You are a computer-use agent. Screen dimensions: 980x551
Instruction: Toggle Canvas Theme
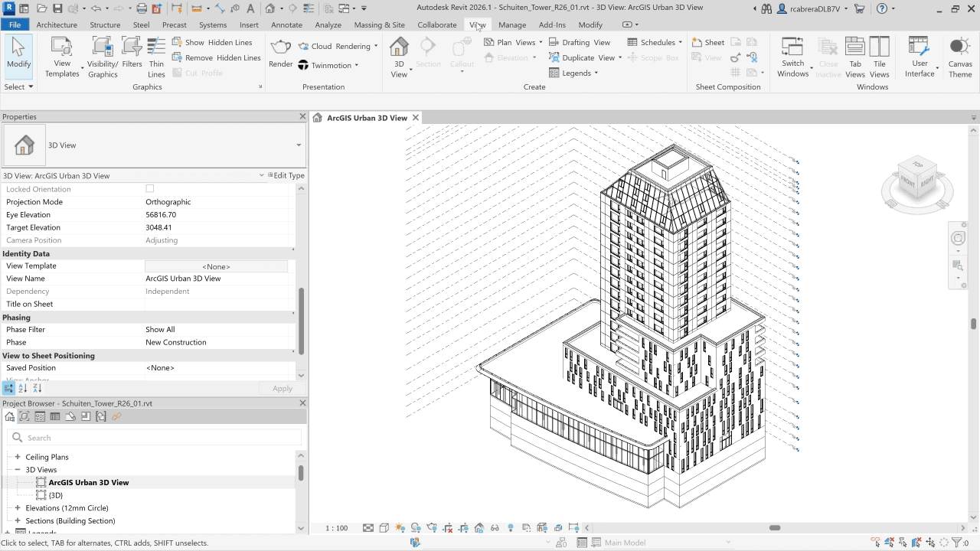click(x=960, y=57)
